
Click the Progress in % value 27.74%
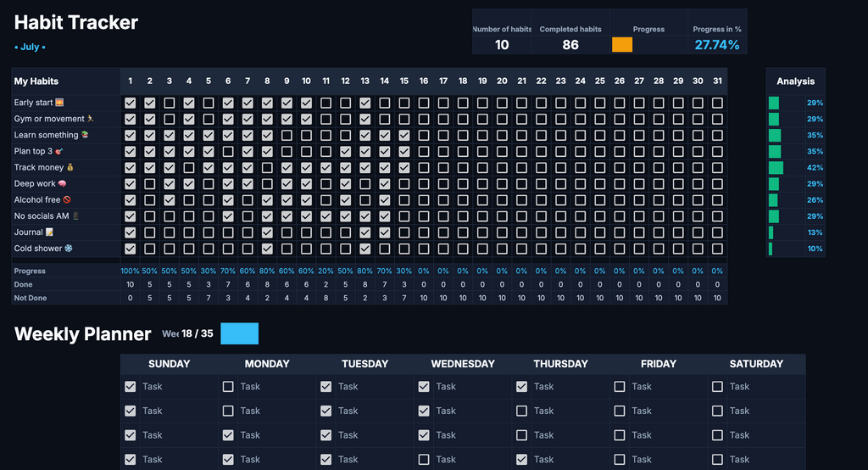pyautogui.click(x=717, y=45)
